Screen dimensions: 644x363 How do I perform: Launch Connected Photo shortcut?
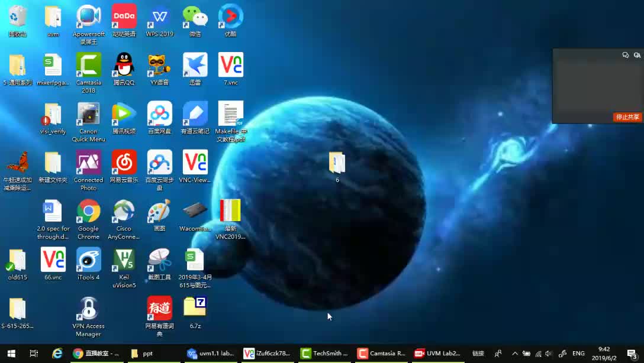click(88, 170)
